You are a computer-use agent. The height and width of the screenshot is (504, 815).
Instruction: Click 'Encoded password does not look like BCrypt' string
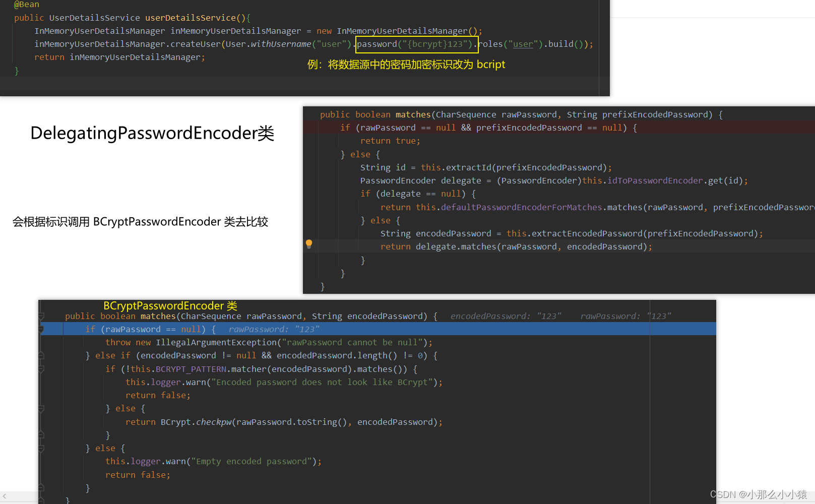pyautogui.click(x=322, y=382)
